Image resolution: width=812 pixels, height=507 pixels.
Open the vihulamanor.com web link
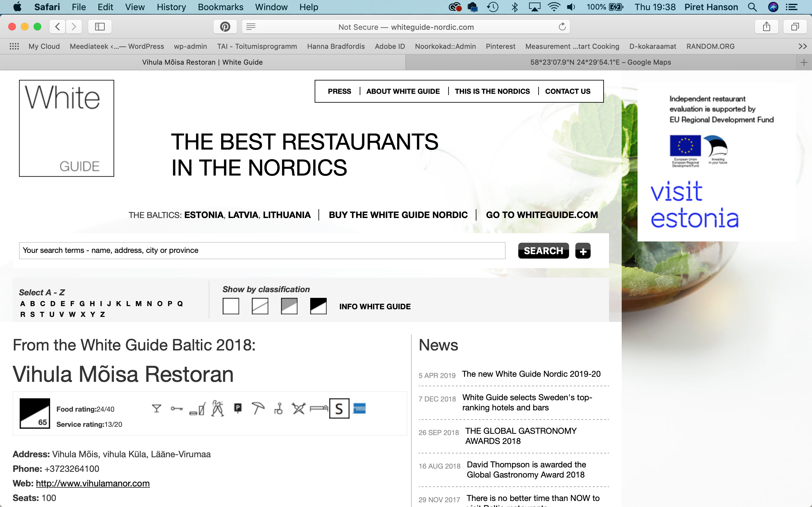point(93,483)
